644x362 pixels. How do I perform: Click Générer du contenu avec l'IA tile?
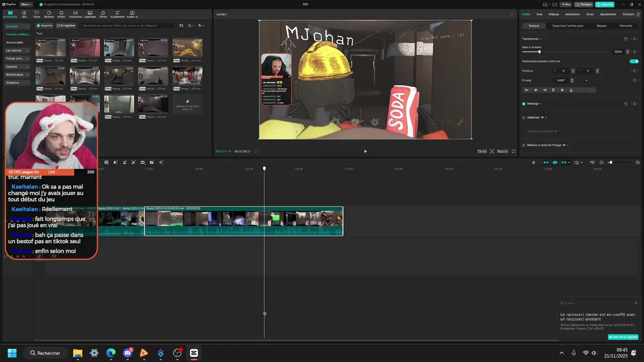[187, 105]
